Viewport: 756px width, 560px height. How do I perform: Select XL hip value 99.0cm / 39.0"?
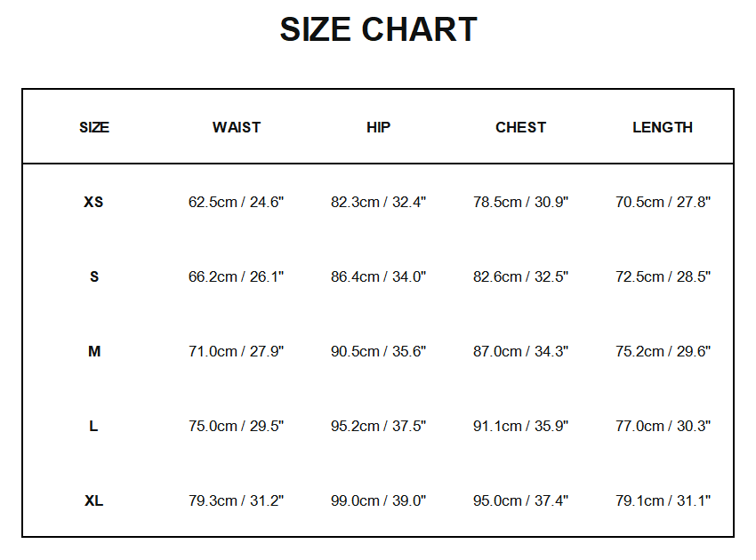tap(378, 500)
